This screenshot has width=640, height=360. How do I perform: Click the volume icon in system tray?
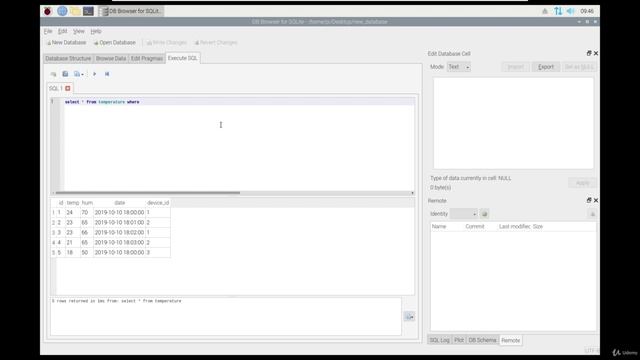click(x=570, y=11)
